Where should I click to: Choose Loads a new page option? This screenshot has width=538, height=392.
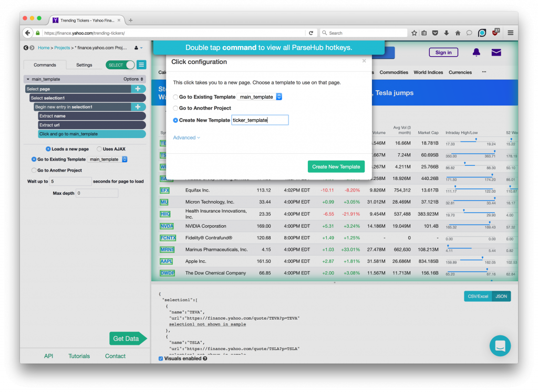tap(48, 149)
